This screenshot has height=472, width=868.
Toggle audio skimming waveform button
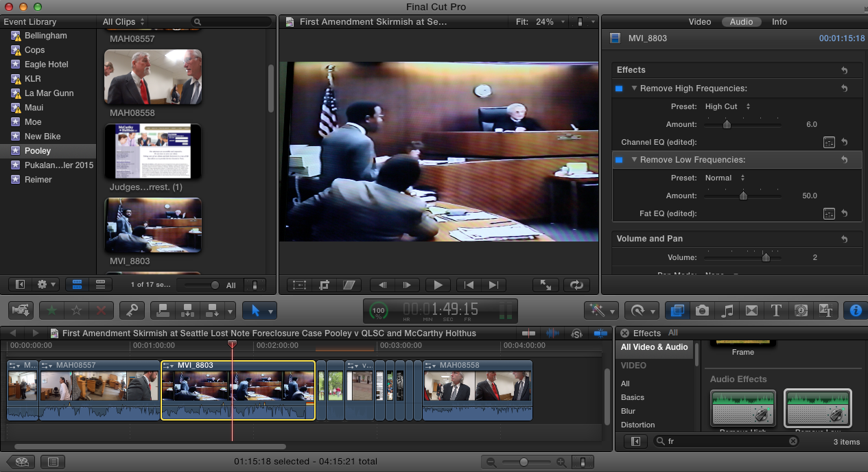coord(552,333)
